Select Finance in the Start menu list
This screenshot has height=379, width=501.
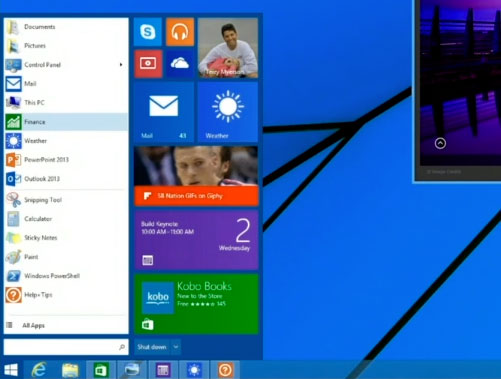66,122
